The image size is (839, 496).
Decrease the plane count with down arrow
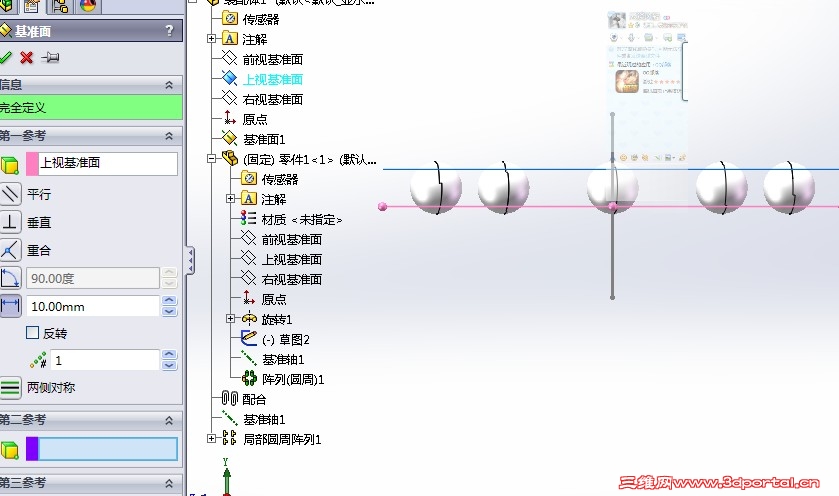(169, 365)
